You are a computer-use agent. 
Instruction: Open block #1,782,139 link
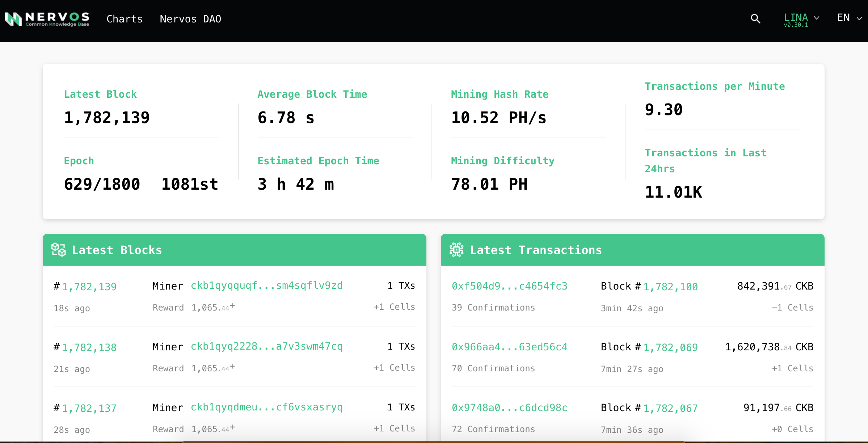[x=89, y=287]
